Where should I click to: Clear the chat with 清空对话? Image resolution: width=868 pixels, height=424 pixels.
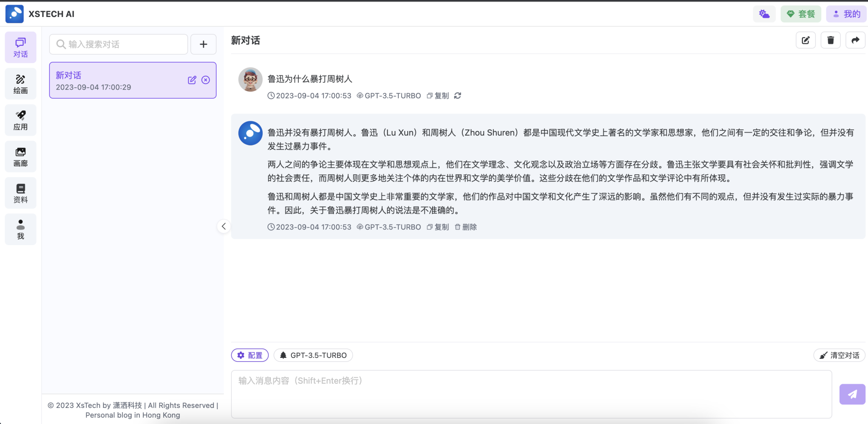click(x=840, y=355)
